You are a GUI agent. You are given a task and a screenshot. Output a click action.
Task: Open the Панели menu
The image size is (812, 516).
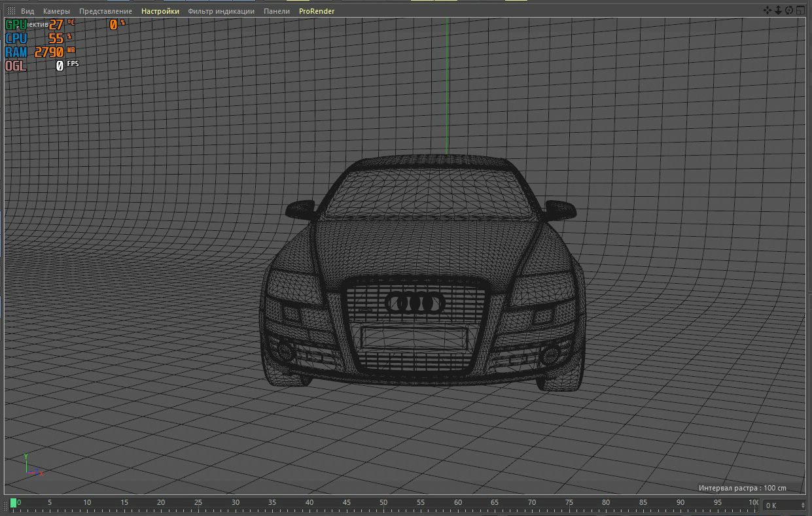(x=277, y=11)
